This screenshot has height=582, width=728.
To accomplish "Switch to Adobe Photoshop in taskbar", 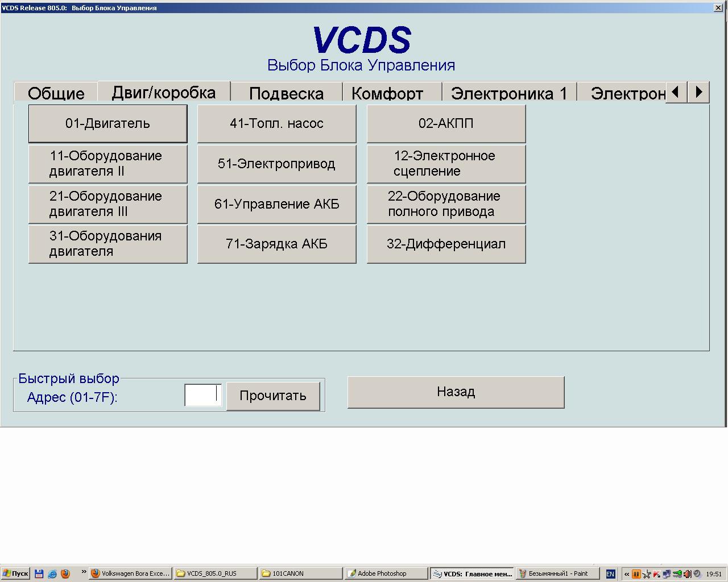I will click(386, 573).
